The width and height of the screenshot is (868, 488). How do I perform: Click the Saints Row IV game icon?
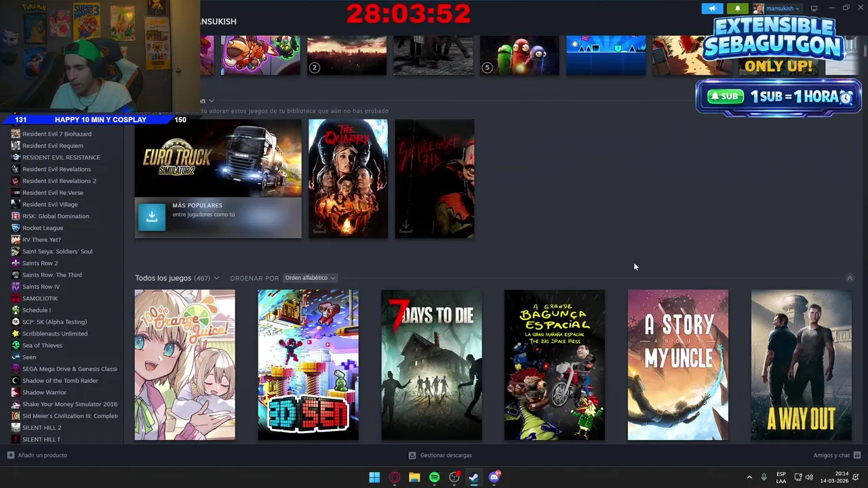pos(16,287)
